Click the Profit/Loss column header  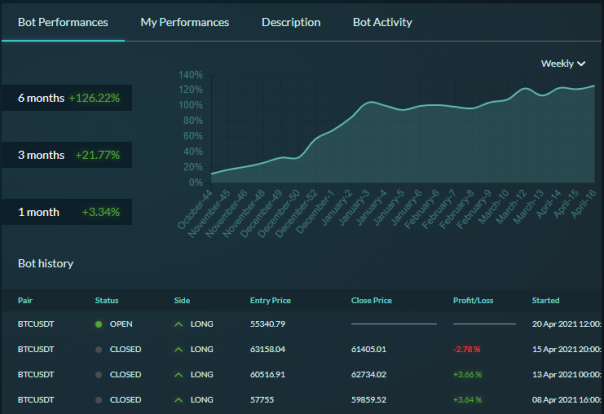coord(473,300)
